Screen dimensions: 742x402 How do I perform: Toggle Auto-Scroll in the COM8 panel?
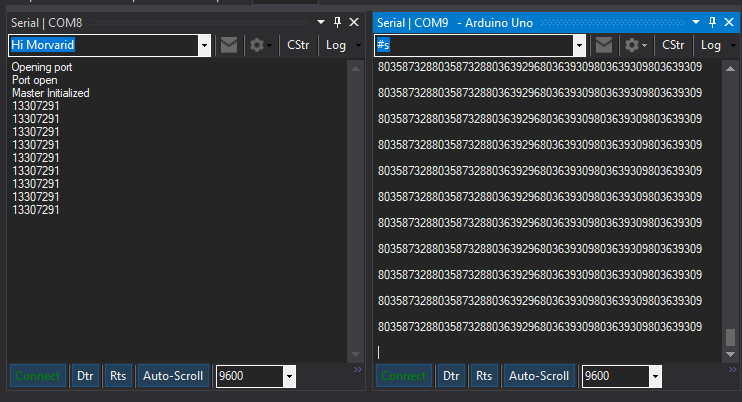click(x=173, y=376)
